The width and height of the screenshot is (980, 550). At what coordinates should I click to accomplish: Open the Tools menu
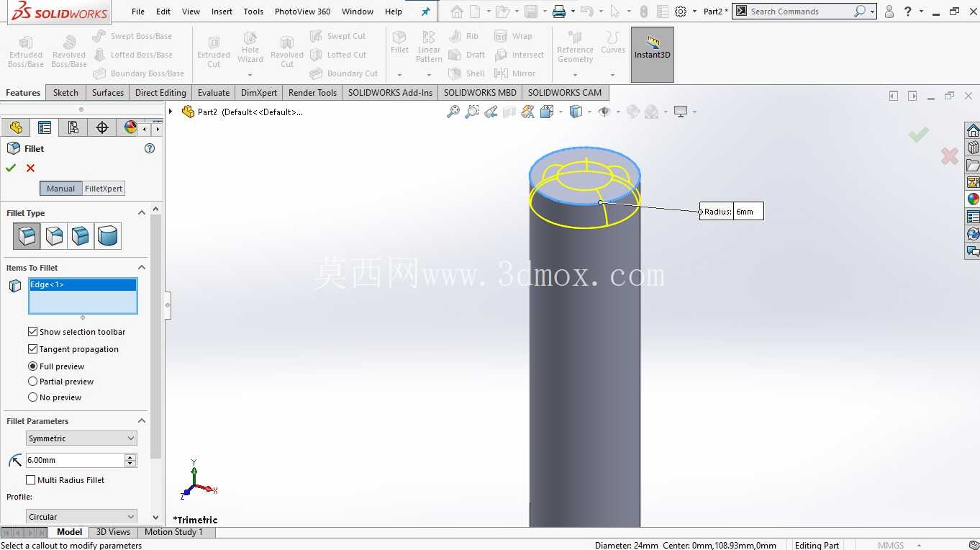coord(253,12)
